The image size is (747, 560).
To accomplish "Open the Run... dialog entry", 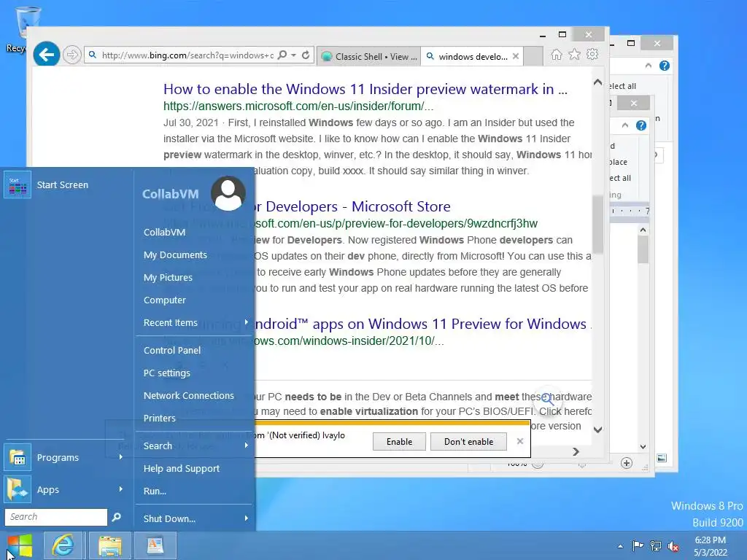I will (x=155, y=491).
